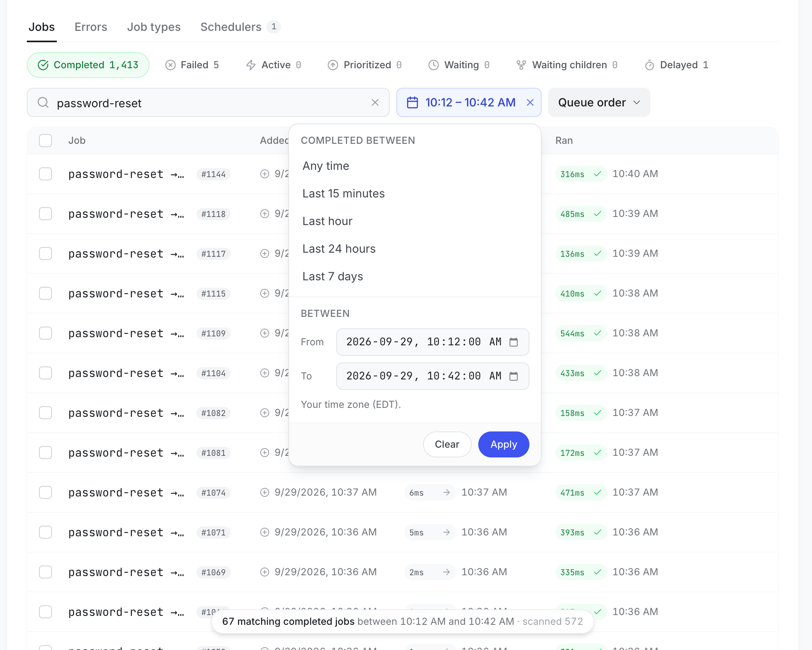This screenshot has height=650, width=812.
Task: Click the Apply button
Action: point(504,444)
